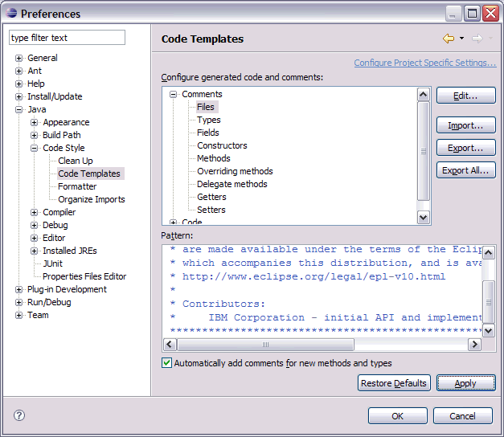Select the Getters comment template
Viewport: 504px width, 437px height.
[x=212, y=197]
